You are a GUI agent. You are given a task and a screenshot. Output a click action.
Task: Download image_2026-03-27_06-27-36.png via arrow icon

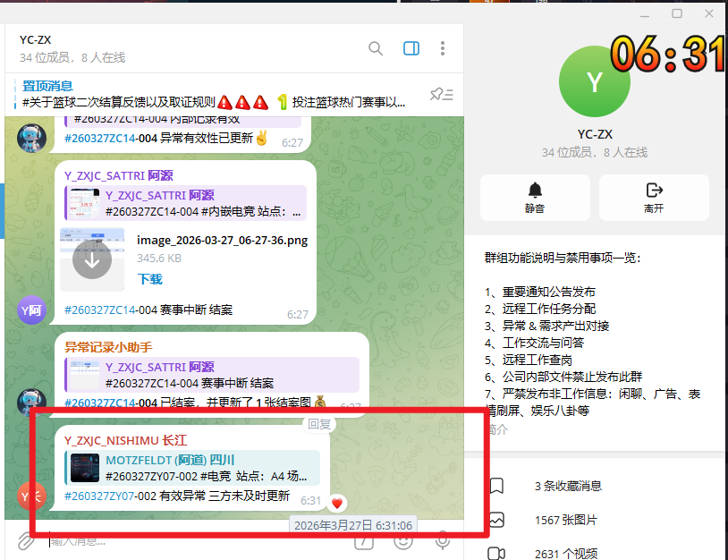tap(92, 260)
